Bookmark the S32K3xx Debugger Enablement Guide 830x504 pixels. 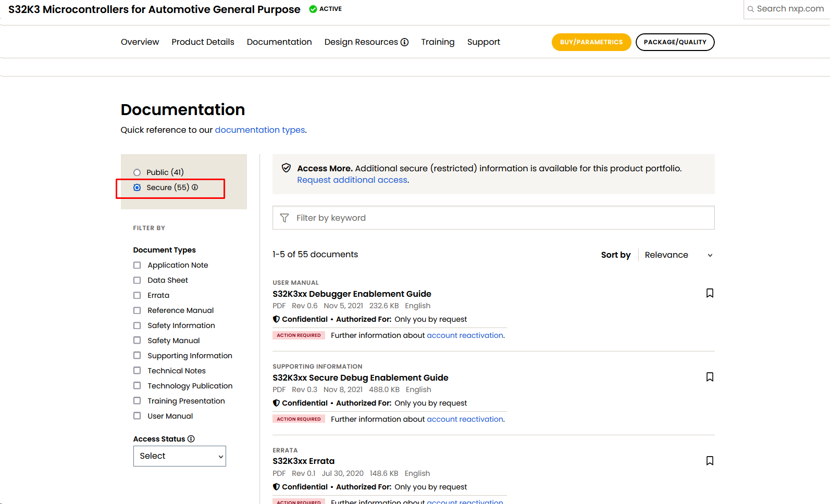709,293
